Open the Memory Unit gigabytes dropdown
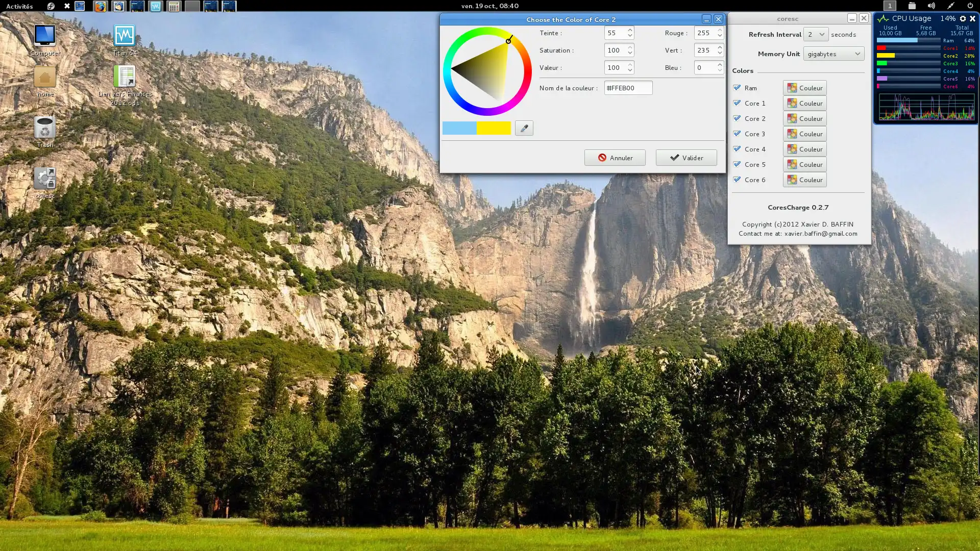Viewport: 980px width, 551px height. coord(833,54)
